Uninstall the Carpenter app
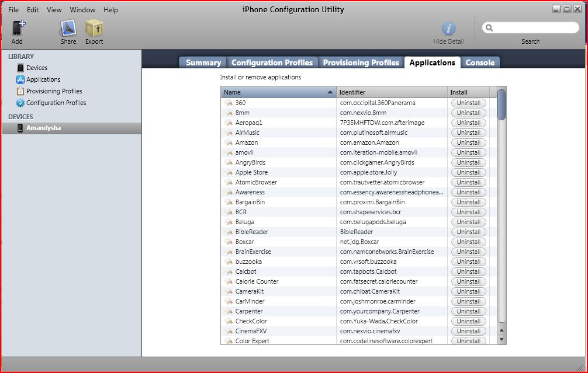Screen dimensions: 588x373 (469, 311)
